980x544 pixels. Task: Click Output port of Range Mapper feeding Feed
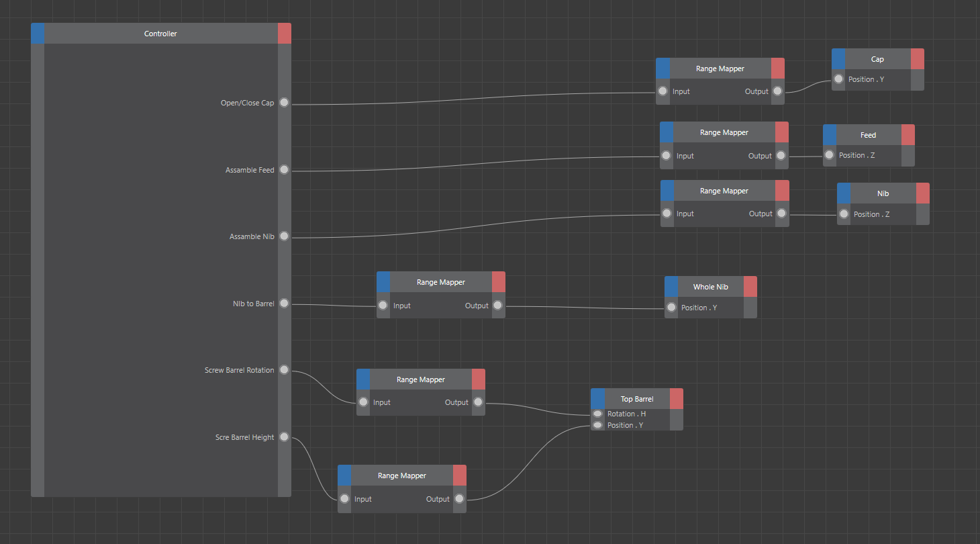coord(781,156)
